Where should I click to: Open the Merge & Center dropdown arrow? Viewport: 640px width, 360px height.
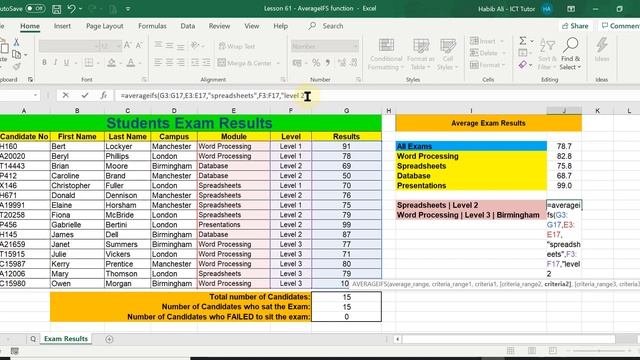click(x=278, y=63)
